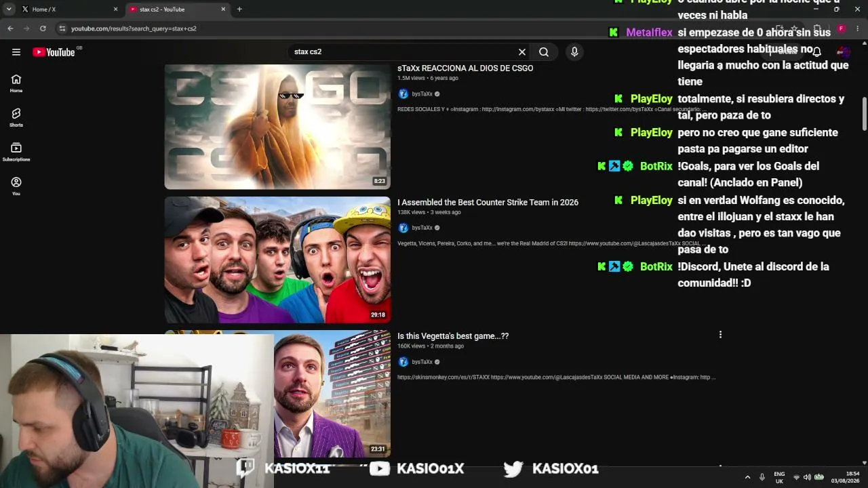Viewport: 868px width, 488px height.
Task: Open the Vegetta's best game thumbnail
Action: (332, 393)
